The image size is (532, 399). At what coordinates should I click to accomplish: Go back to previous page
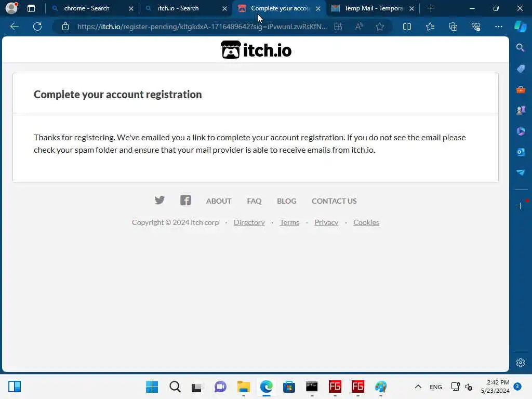point(14,26)
